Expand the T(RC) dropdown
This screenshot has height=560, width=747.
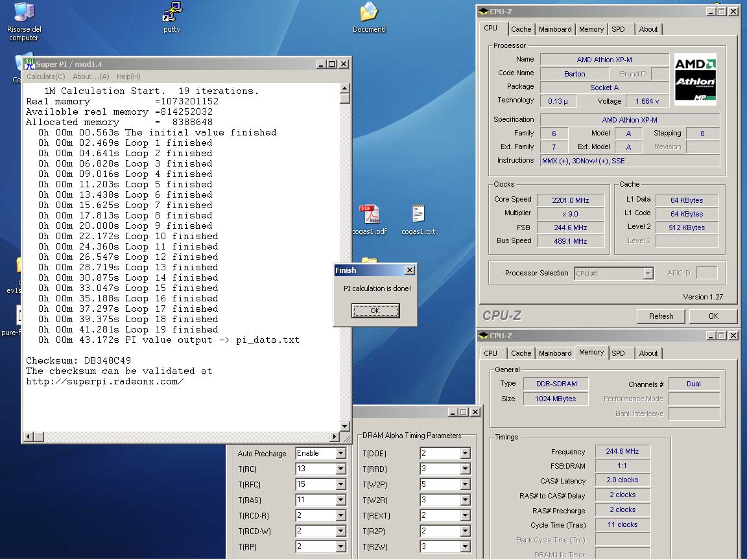340,469
